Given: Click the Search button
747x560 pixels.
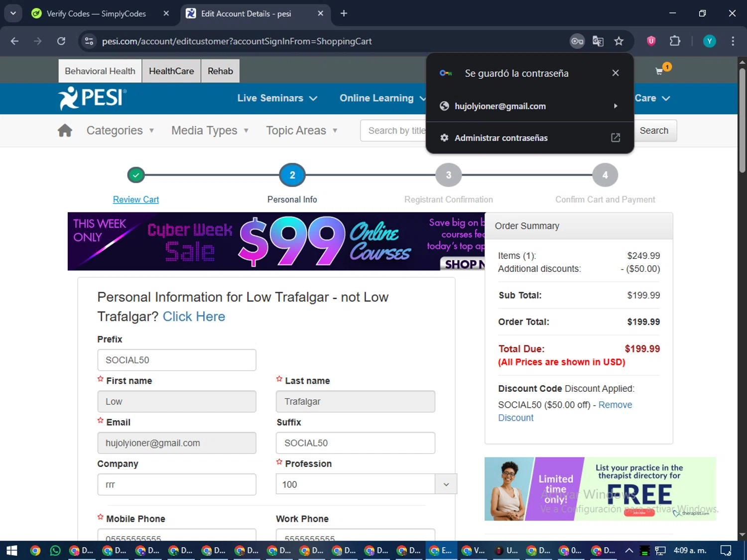Looking at the screenshot, I should [654, 130].
